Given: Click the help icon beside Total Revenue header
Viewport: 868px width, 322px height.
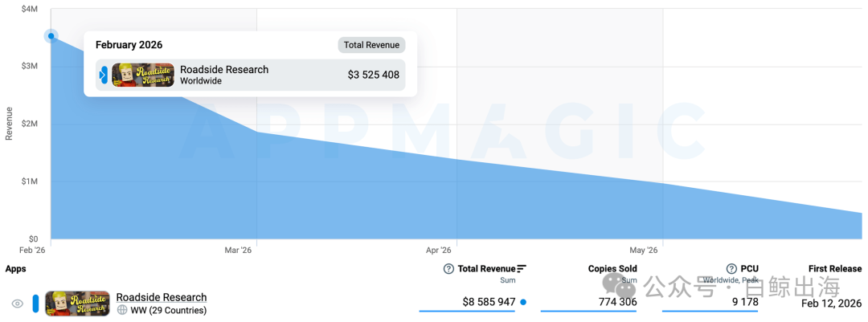Looking at the screenshot, I should click(x=448, y=269).
